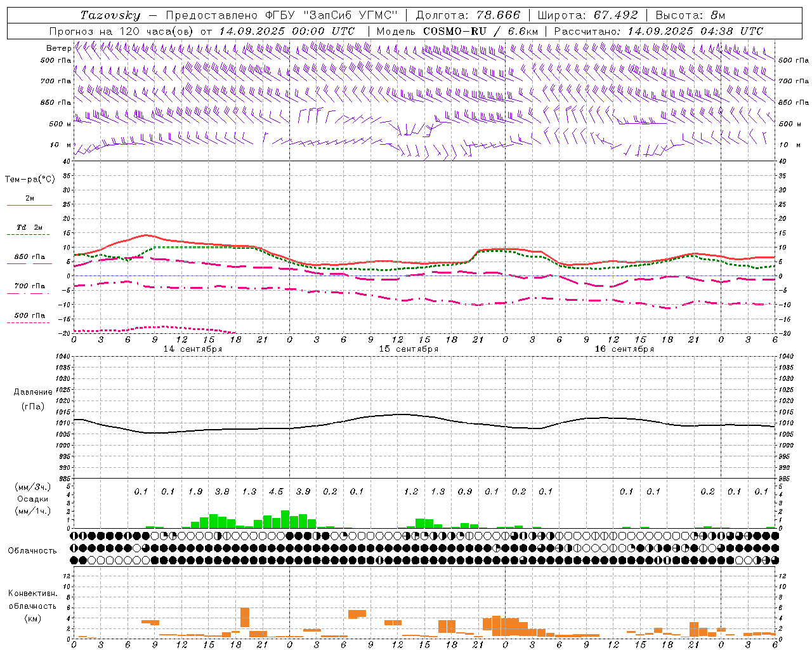Click the "0.9" three-hour precipitation value
This screenshot has height=650, width=812.
465,491
